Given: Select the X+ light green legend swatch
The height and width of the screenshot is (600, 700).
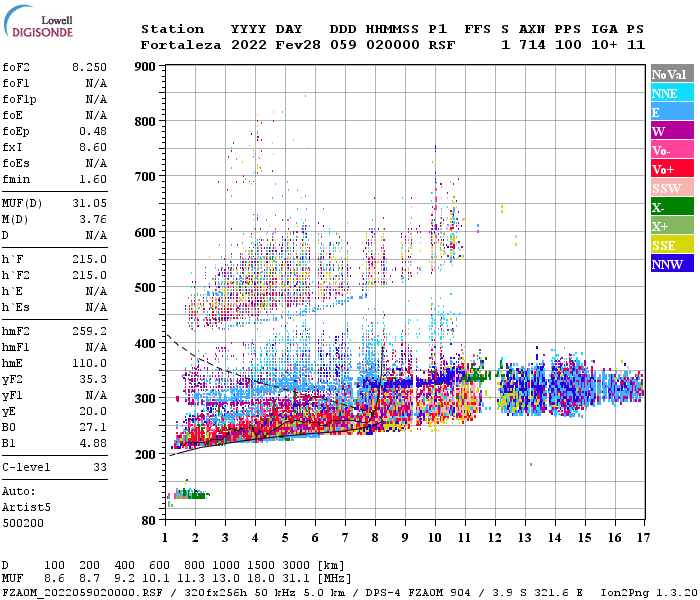Looking at the screenshot, I should tap(672, 225).
